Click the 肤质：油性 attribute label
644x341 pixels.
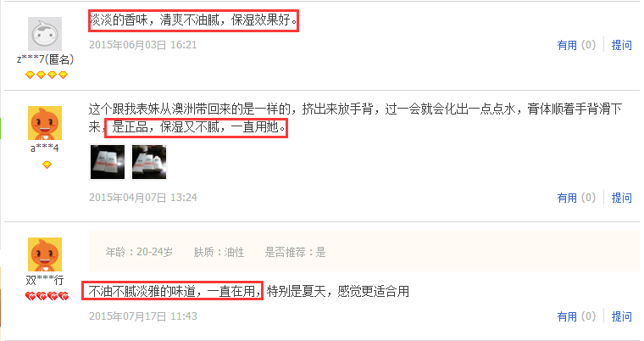click(219, 252)
